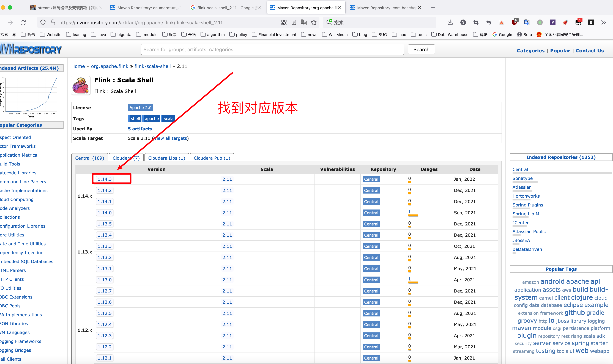This screenshot has width=613, height=364.
Task: Open the downloads arrow icon in toolbar
Action: (450, 23)
